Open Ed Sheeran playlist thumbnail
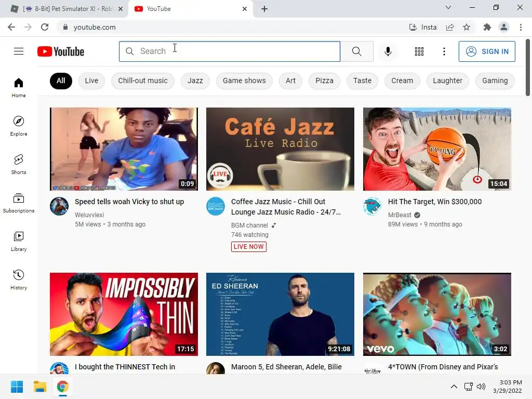This screenshot has height=399, width=532. (280, 314)
